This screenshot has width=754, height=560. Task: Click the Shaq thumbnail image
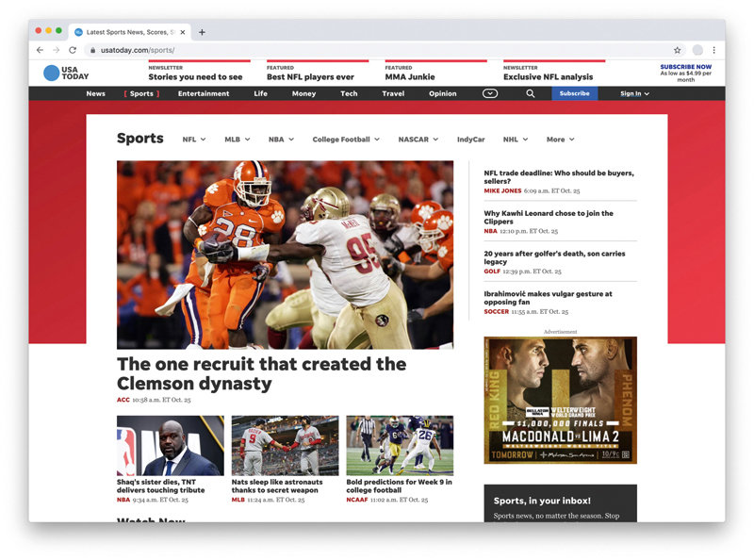(171, 446)
